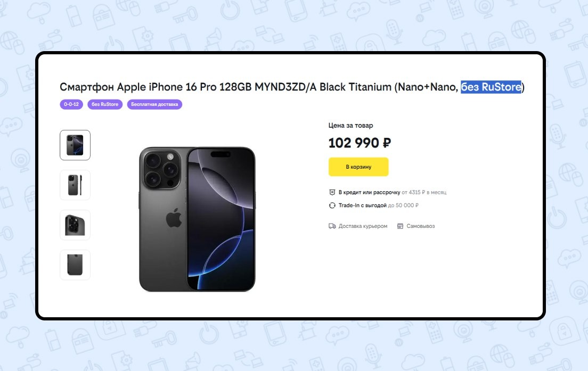
Task: Choose Самовывоз pickup option
Action: tap(421, 226)
